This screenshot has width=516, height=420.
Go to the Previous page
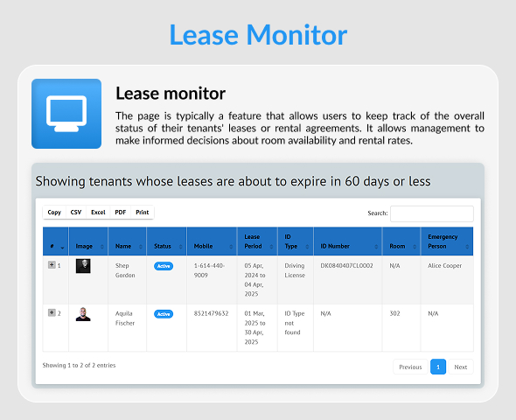(410, 367)
